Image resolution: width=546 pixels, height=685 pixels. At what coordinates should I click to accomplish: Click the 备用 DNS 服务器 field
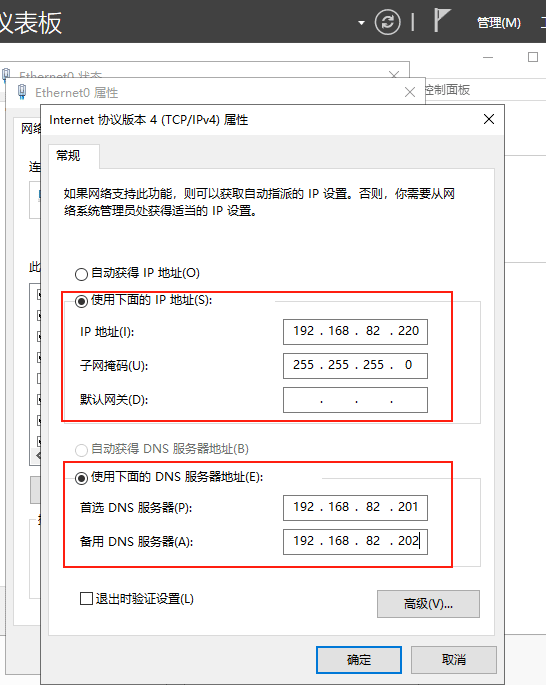(x=355, y=542)
